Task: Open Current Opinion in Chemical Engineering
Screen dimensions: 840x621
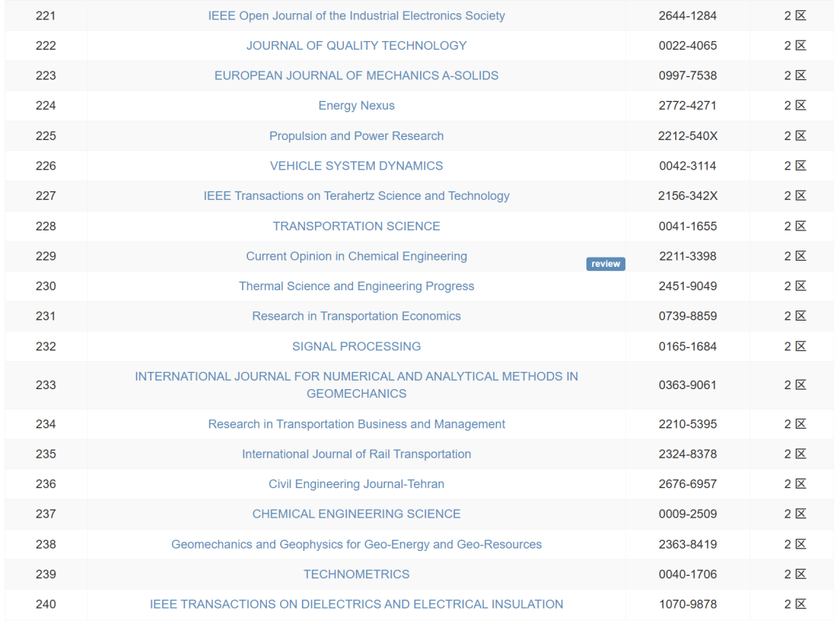Action: pyautogui.click(x=356, y=256)
